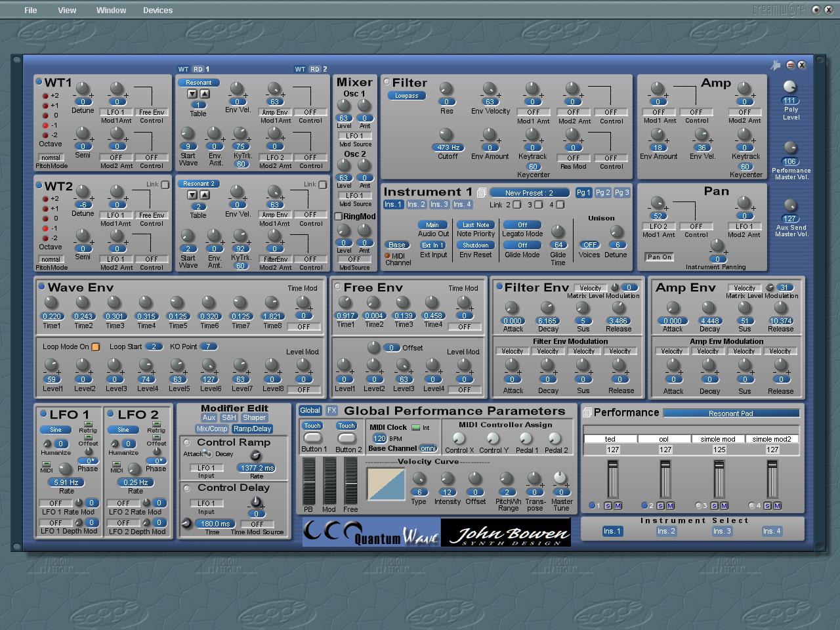
Task: Open the Resonant wavetable dropdown
Action: pos(199,83)
